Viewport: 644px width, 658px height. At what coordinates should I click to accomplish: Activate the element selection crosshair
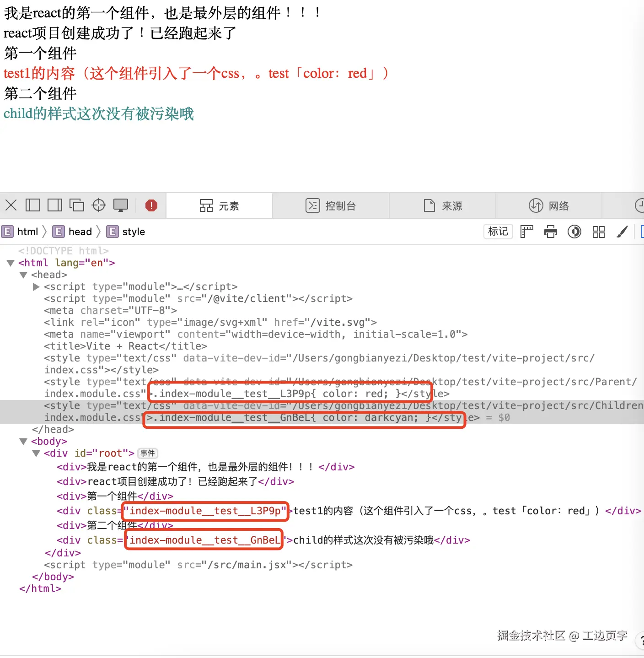[99, 205]
